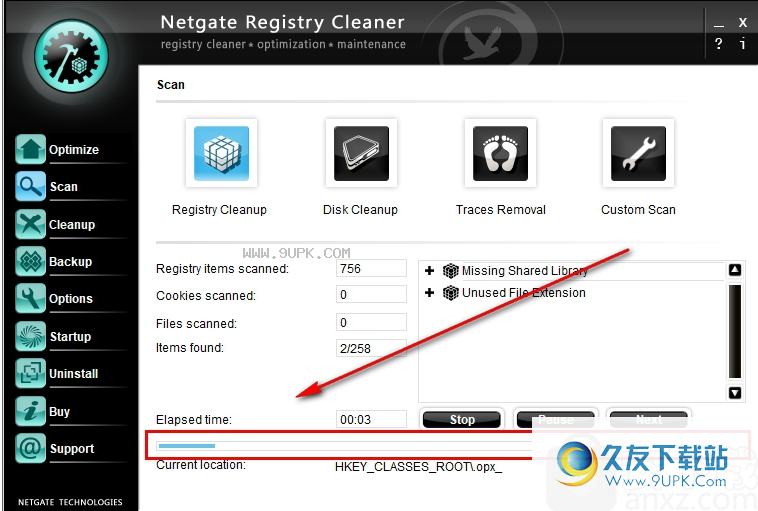Select the Missing Shared Library row text

click(x=525, y=271)
